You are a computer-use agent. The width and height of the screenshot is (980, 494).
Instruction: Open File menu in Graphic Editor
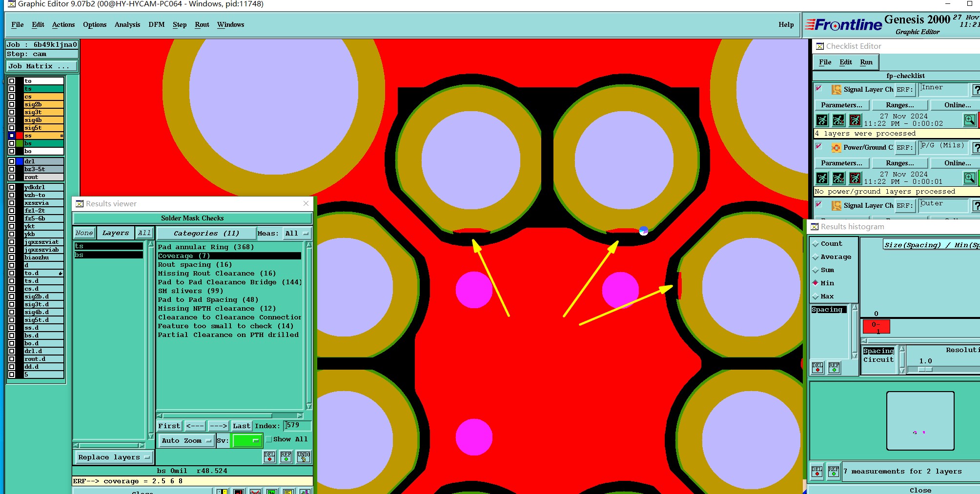18,25
